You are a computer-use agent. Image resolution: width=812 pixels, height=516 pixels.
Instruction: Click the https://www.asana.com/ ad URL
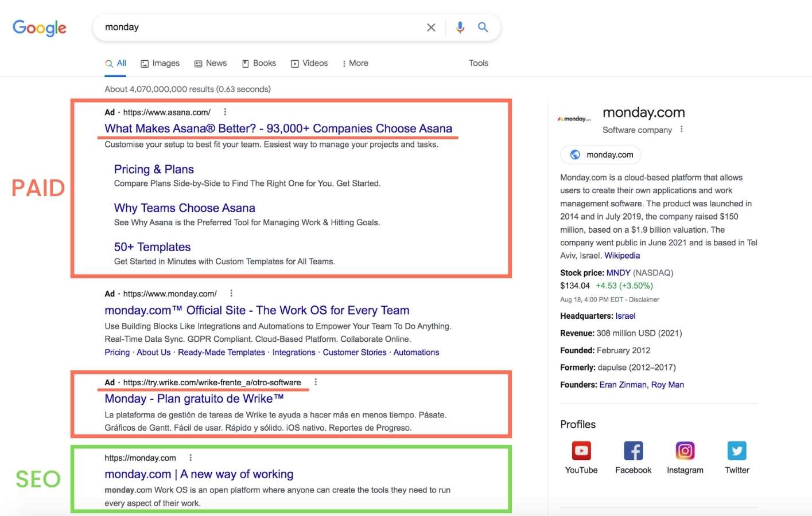pos(166,112)
